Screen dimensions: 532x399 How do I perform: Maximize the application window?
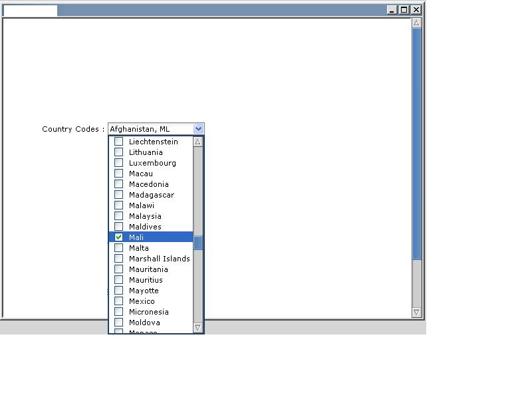[404, 10]
